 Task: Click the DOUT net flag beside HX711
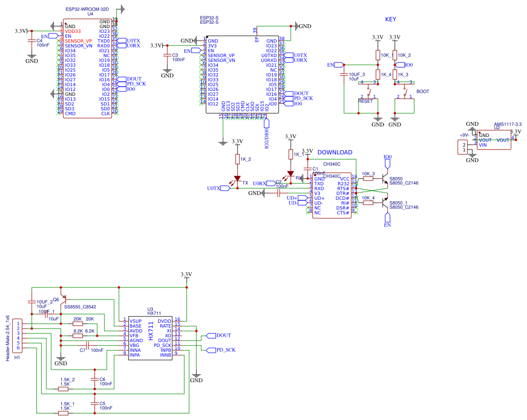tap(210, 334)
